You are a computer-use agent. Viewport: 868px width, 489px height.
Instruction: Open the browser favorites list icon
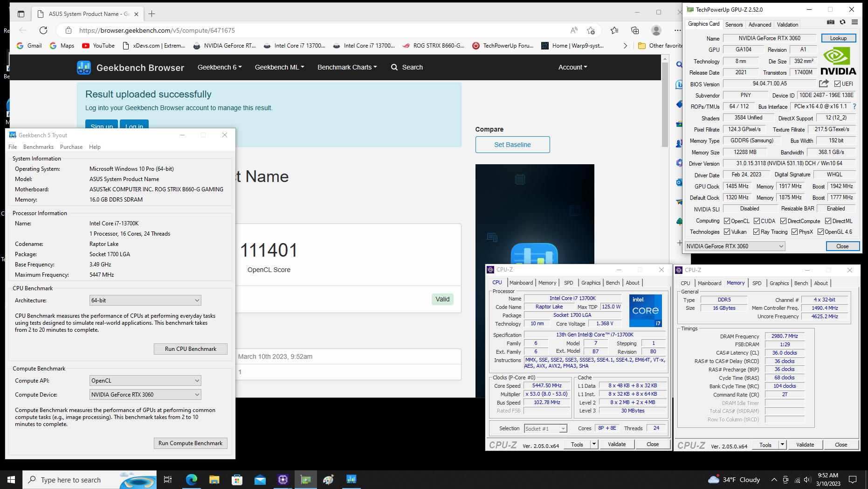(614, 30)
